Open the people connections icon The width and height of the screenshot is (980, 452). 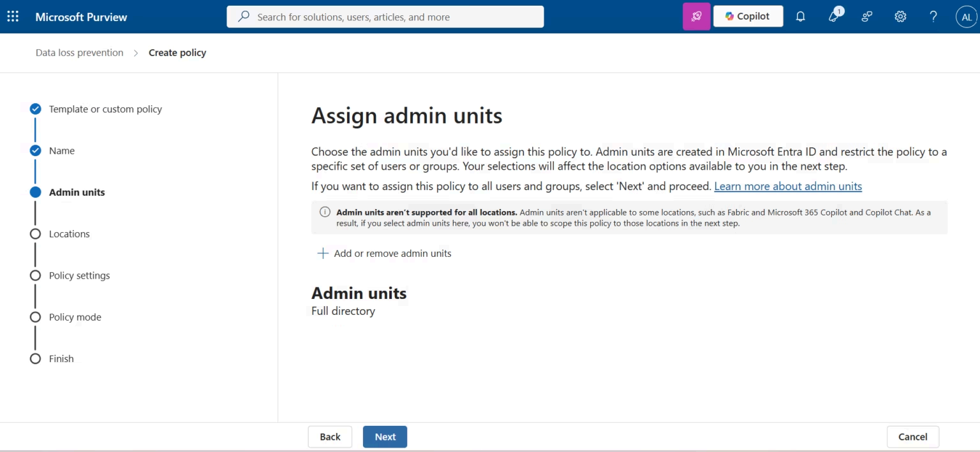pyautogui.click(x=867, y=17)
